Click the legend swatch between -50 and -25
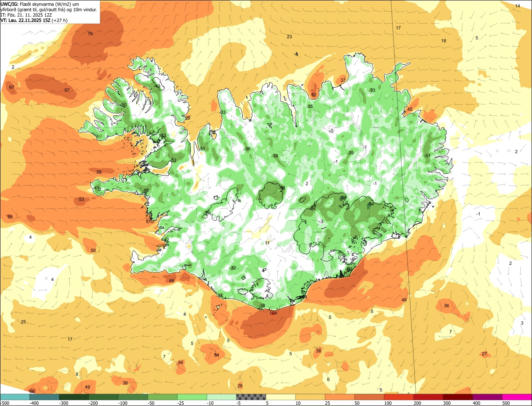 point(163,397)
